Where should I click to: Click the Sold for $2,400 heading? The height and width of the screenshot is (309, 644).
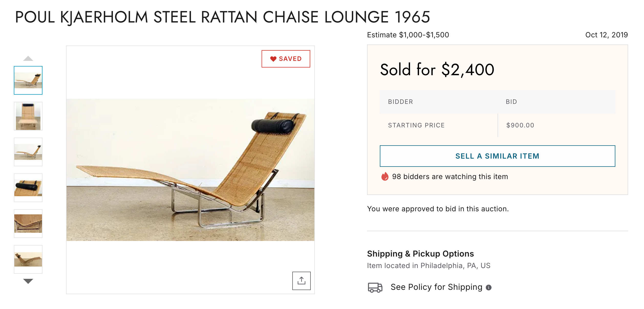pyautogui.click(x=437, y=70)
